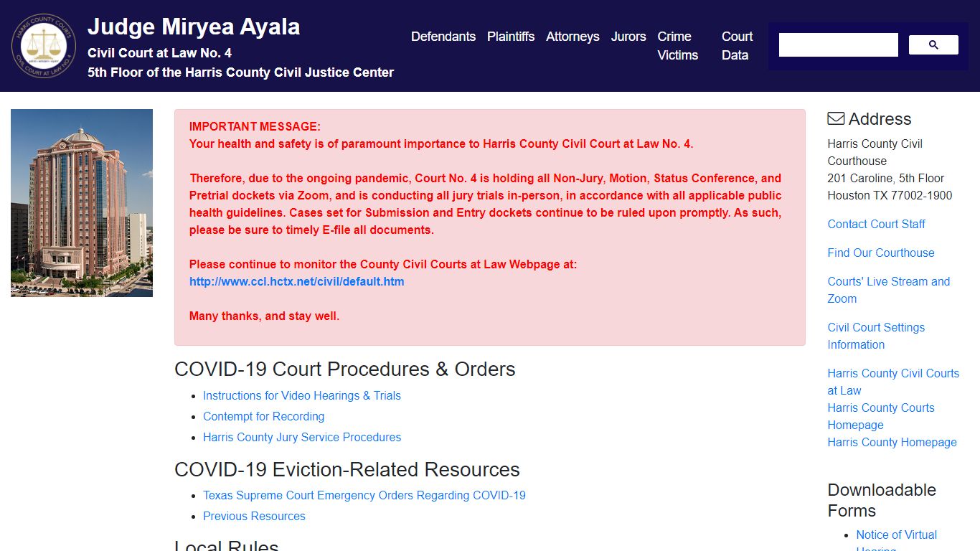
Task: Open Texas Supreme Court Emergency Orders link
Action: point(364,495)
